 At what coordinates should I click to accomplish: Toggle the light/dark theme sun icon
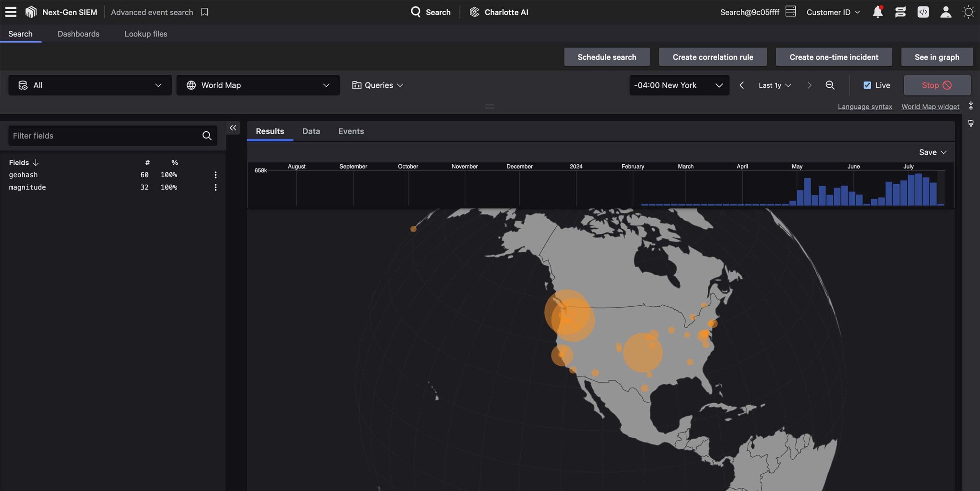[968, 12]
